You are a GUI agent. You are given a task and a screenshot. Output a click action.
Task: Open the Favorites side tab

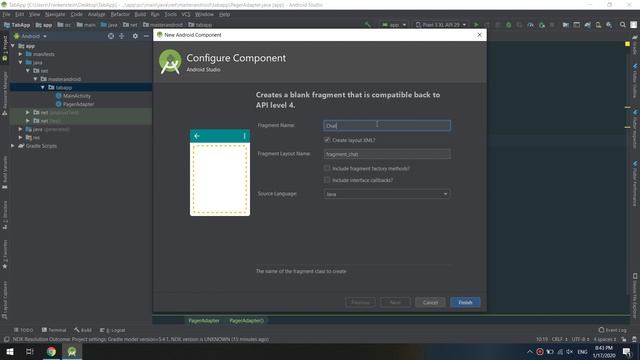click(4, 254)
